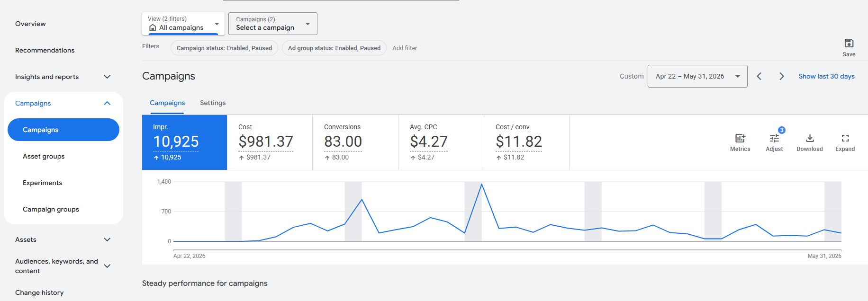868x301 pixels.
Task: Expand the Assets sidebar section
Action: [107, 239]
